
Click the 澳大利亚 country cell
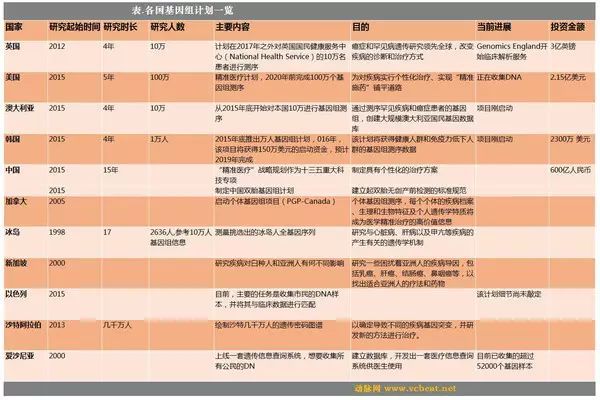[20, 108]
